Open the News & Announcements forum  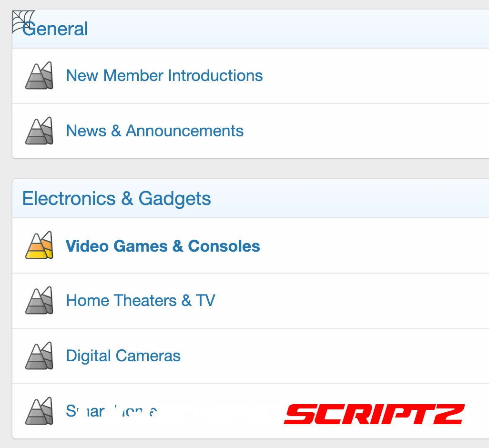pyautogui.click(x=154, y=131)
